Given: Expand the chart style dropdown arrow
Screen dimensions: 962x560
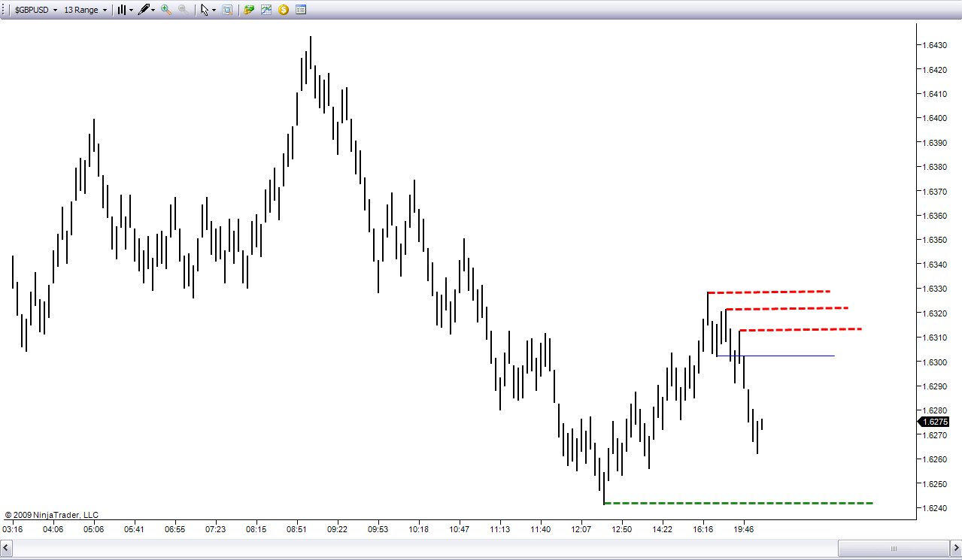Looking at the screenshot, I should pyautogui.click(x=131, y=11).
